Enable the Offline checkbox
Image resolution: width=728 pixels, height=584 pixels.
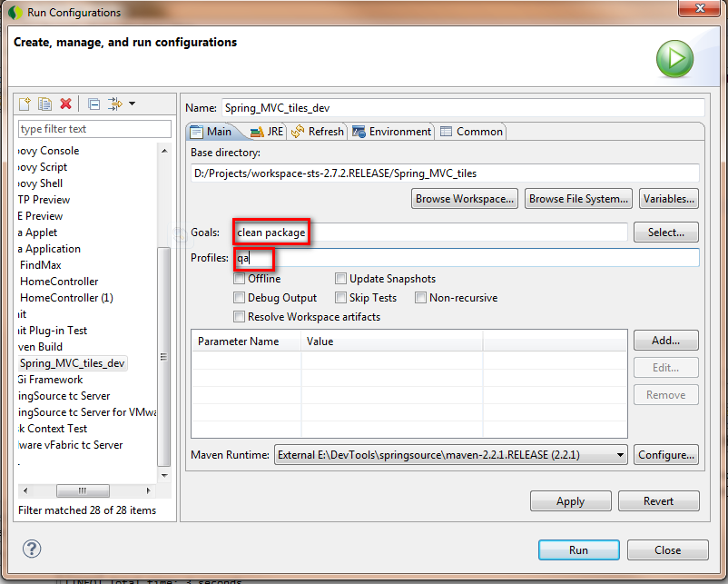tap(239, 279)
